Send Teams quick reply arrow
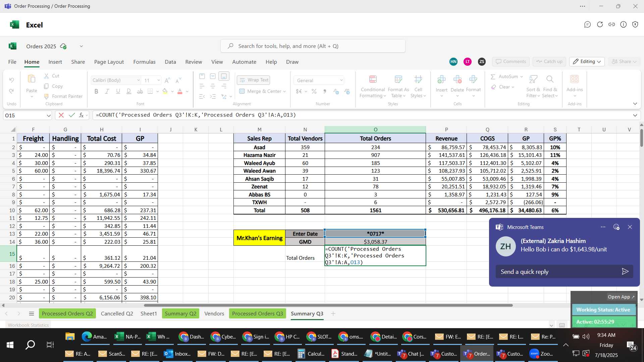The height and width of the screenshot is (362, 644). 625,271
